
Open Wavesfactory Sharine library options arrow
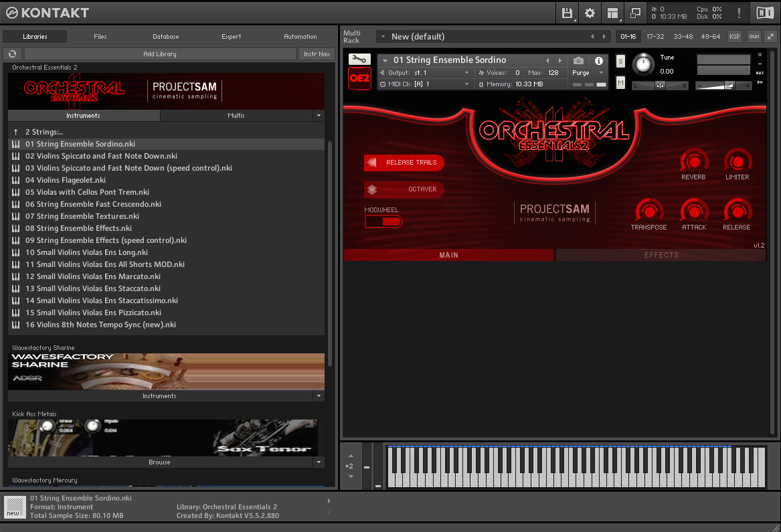click(319, 396)
